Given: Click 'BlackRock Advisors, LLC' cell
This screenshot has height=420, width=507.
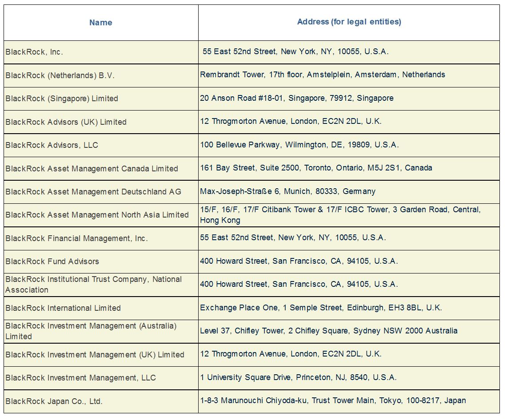Looking at the screenshot, I should coord(101,145).
